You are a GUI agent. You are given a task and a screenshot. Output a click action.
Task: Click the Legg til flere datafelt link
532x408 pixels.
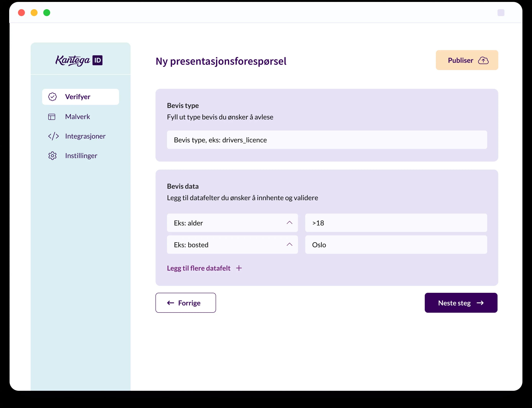click(x=199, y=268)
